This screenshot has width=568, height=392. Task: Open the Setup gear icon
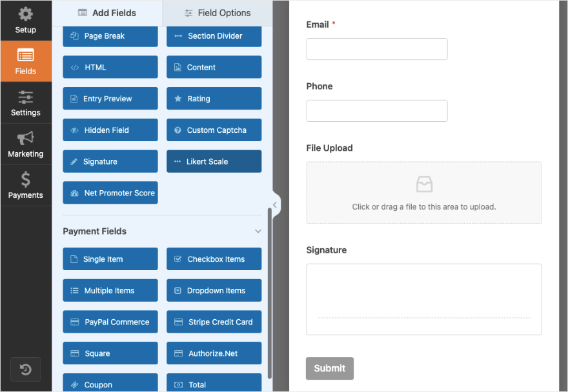coord(26,14)
